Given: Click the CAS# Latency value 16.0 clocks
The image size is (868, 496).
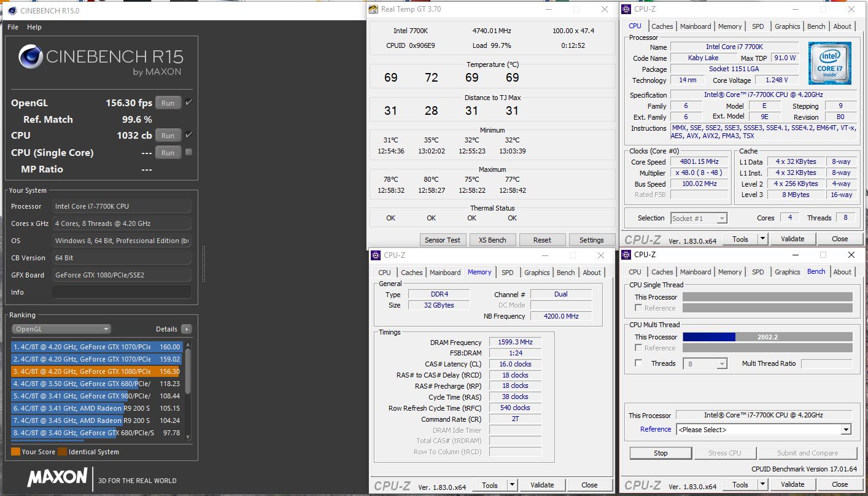Looking at the screenshot, I should tap(515, 364).
